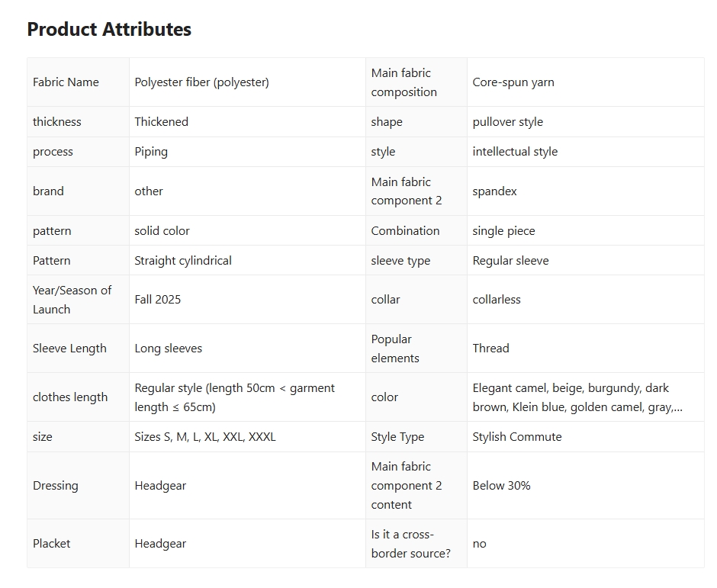Click the "Is it a cross-border source?" label
Viewport: 717px width, 588px height.
[411, 544]
